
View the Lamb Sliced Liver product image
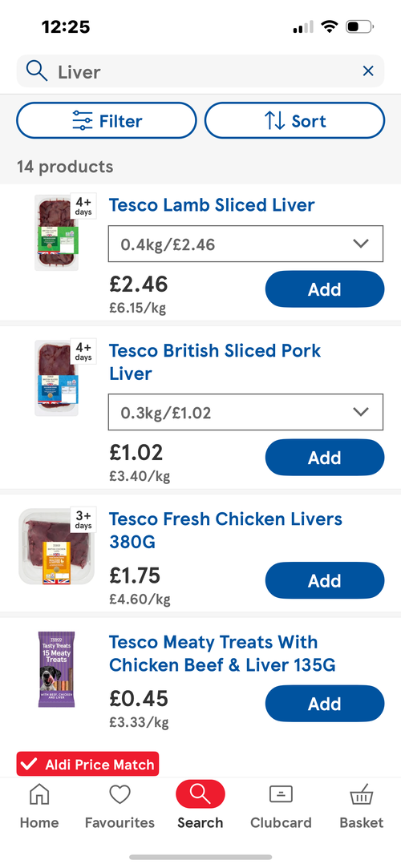[56, 232]
